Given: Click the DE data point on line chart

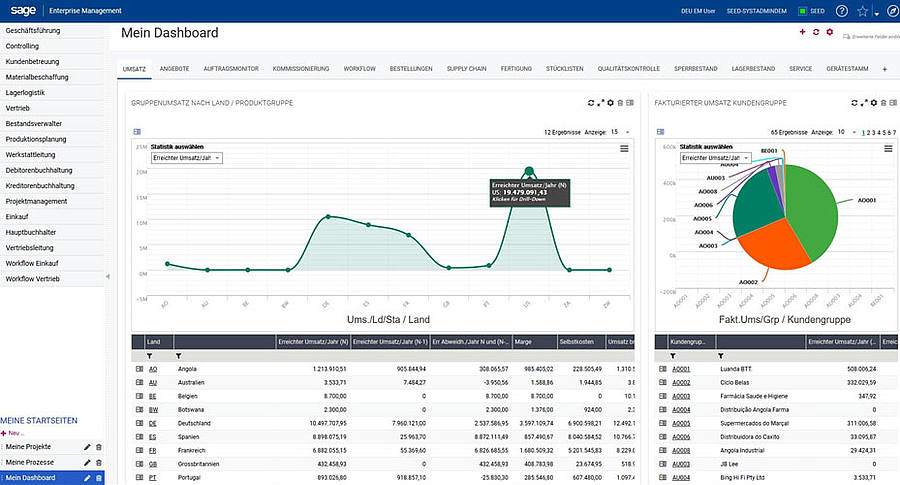Looking at the screenshot, I should 328,216.
